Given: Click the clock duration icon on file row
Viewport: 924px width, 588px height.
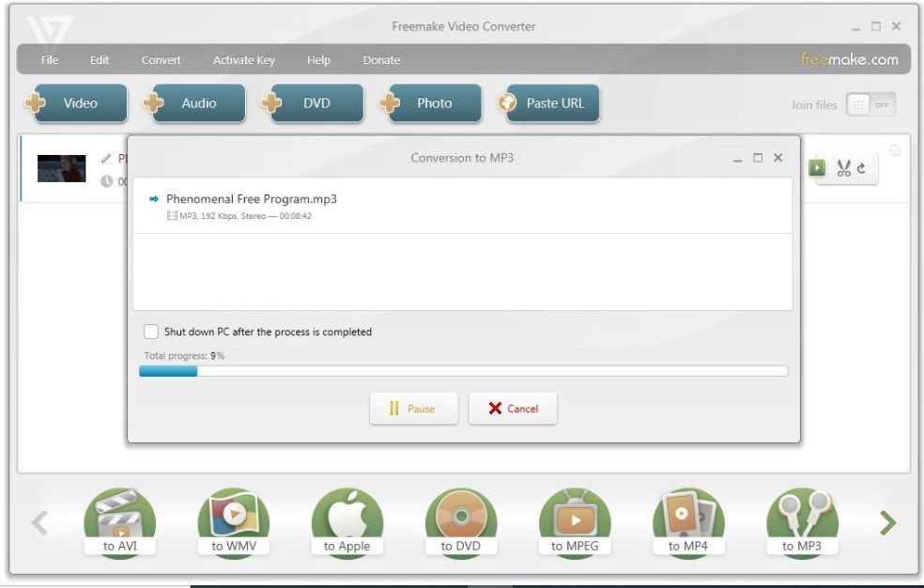Looking at the screenshot, I should (106, 181).
